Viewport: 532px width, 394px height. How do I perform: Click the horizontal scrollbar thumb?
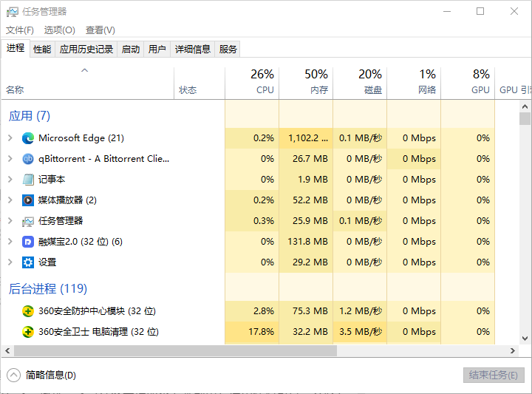point(175,351)
